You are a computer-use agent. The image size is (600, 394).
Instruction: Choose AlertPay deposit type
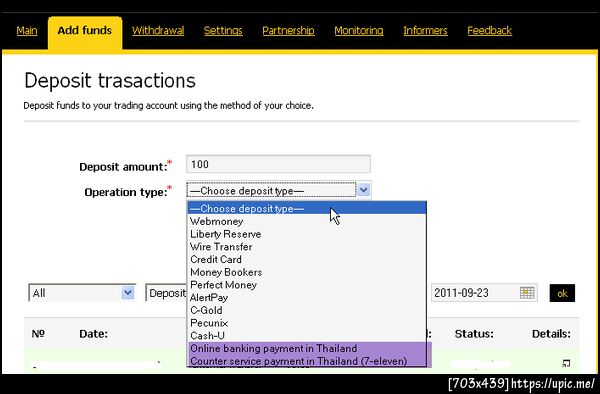pyautogui.click(x=307, y=298)
